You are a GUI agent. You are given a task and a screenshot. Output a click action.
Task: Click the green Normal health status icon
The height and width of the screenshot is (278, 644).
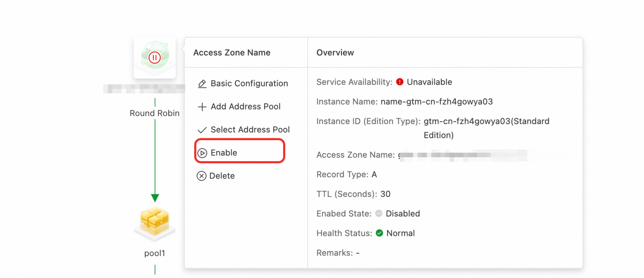click(x=379, y=233)
